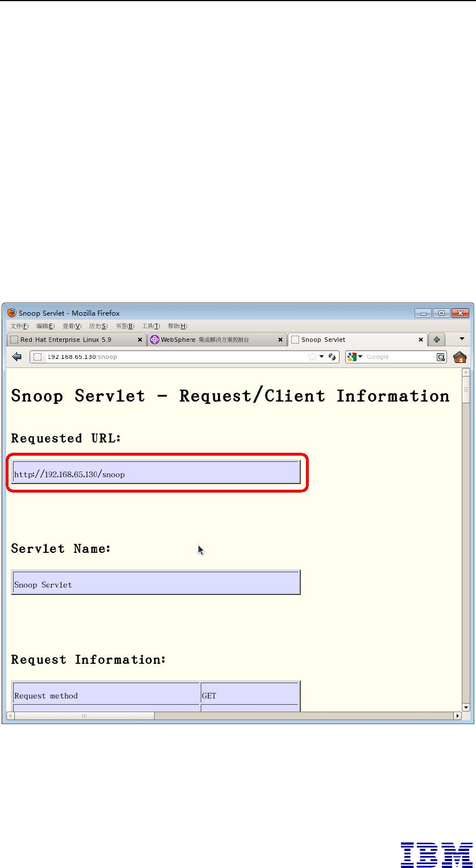Click the horizontal scrollbar right arrow
The height and width of the screenshot is (868, 476).
[457, 716]
